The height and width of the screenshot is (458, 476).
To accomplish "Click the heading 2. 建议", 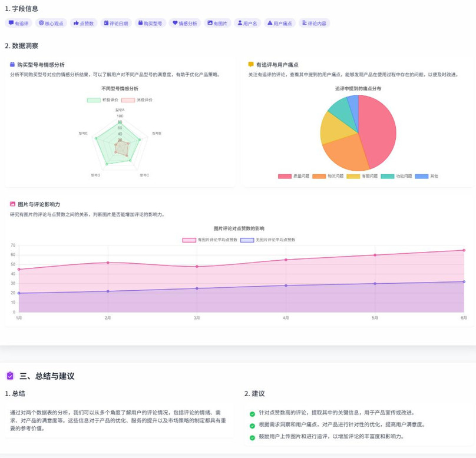I will (254, 394).
